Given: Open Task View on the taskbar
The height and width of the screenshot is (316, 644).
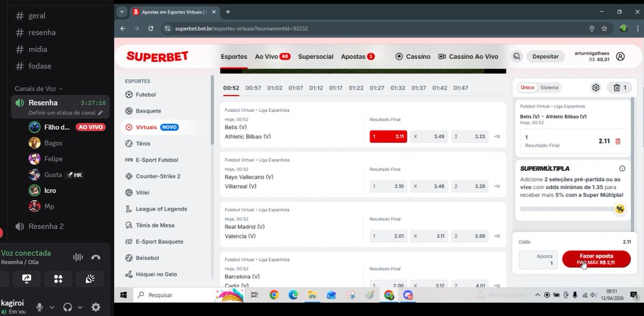Looking at the screenshot, I should pos(254,295).
